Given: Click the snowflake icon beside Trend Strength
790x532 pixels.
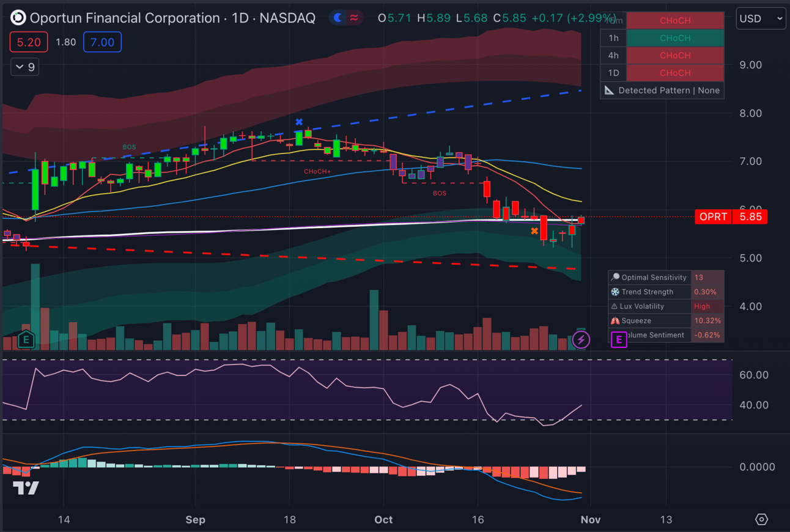Looking at the screenshot, I should (x=615, y=292).
